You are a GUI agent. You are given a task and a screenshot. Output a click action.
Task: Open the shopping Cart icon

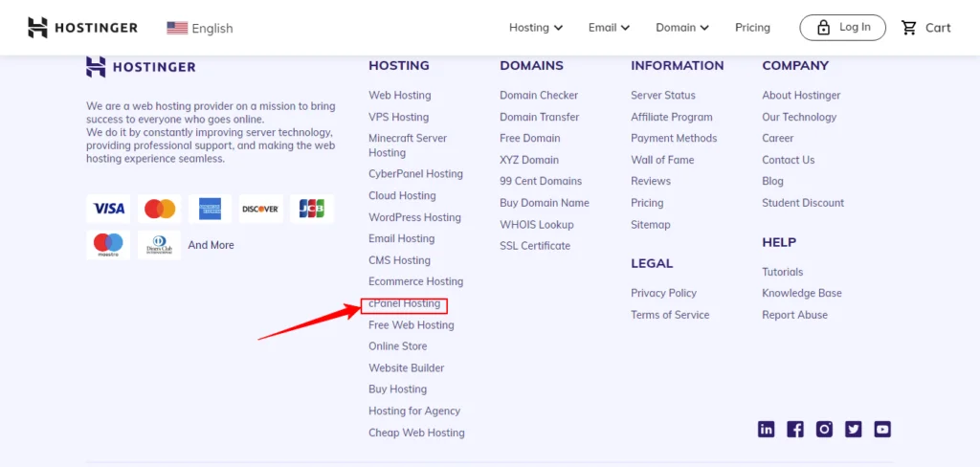910,28
